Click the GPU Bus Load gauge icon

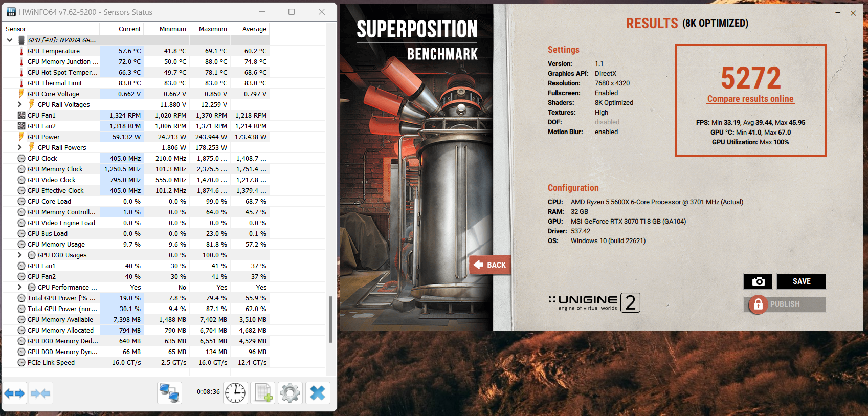21,234
